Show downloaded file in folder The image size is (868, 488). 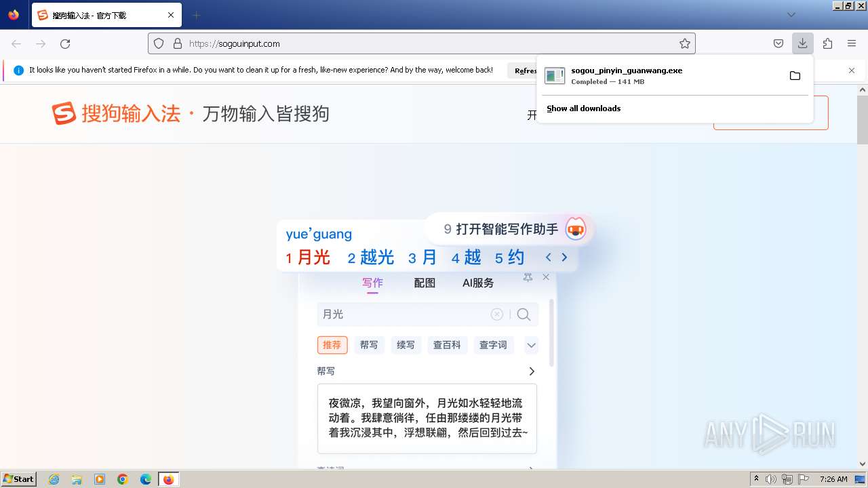(795, 75)
